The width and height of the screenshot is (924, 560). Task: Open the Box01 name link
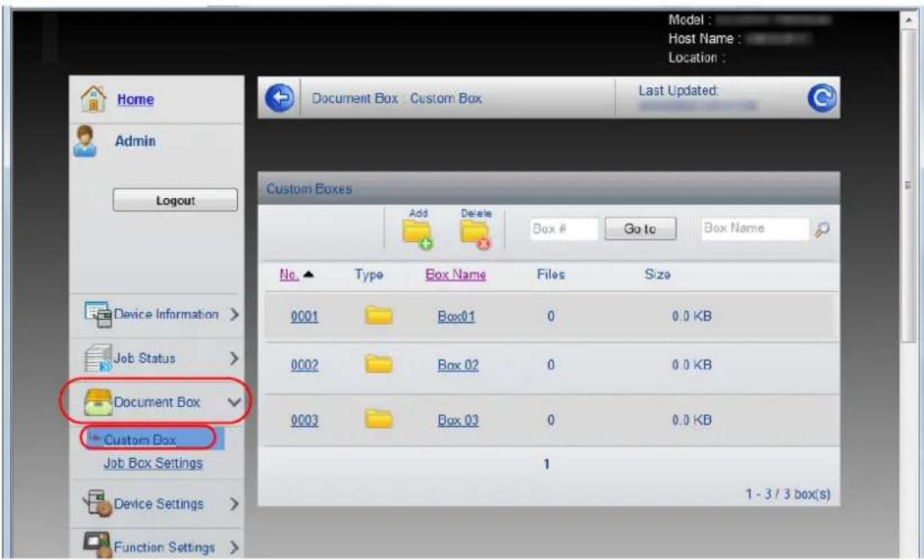pos(456,316)
